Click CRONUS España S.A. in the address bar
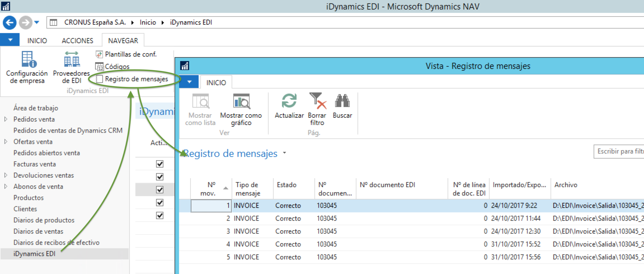This screenshot has width=644, height=274. [x=95, y=22]
